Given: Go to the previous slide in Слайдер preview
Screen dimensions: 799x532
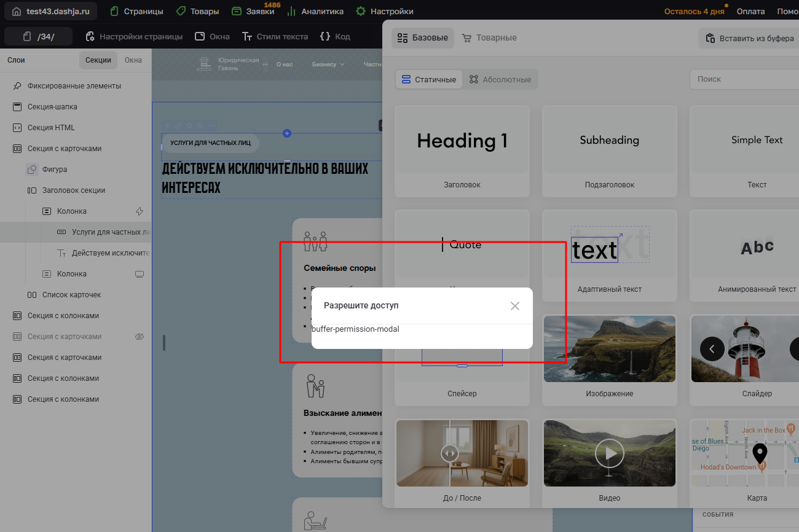Looking at the screenshot, I should (x=712, y=349).
